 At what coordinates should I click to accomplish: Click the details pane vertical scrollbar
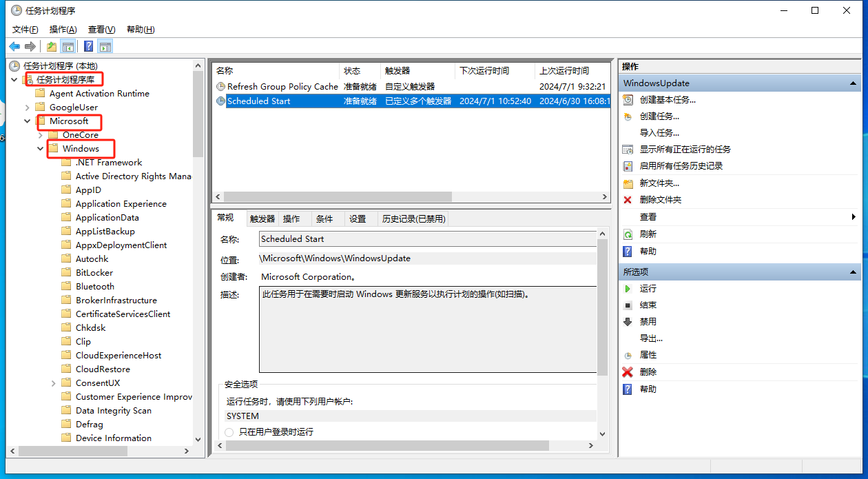click(x=603, y=307)
